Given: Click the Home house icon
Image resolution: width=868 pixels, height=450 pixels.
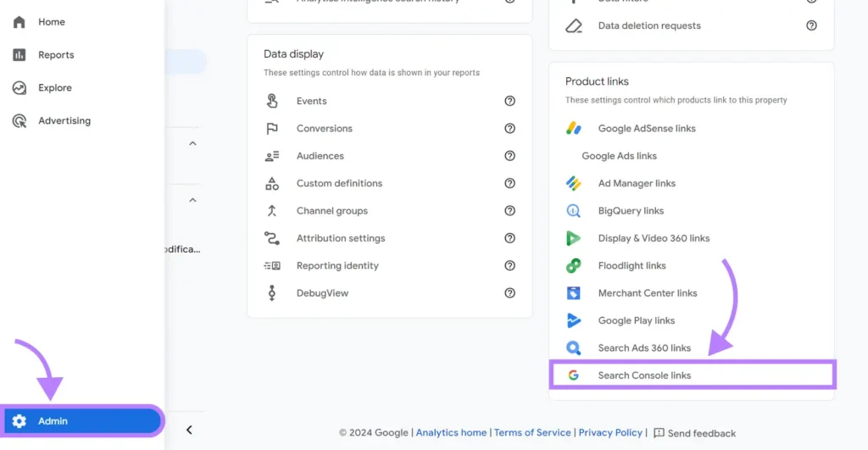Looking at the screenshot, I should coord(19,22).
